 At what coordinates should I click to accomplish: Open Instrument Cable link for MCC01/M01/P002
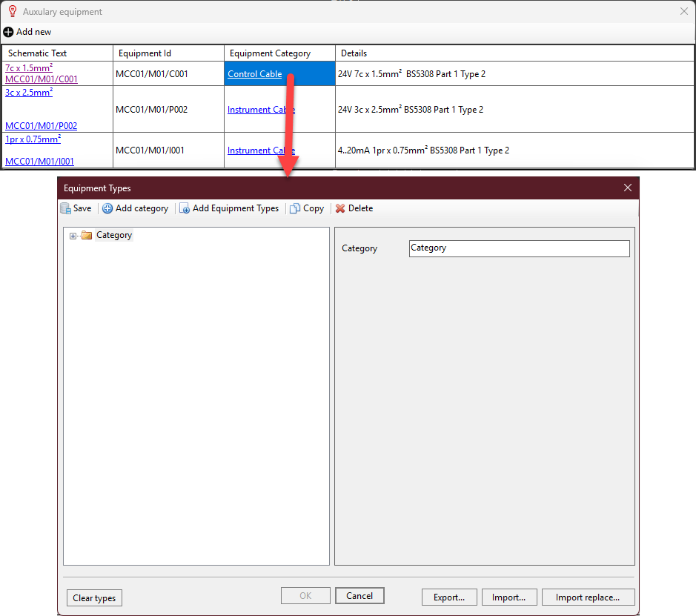(x=261, y=110)
